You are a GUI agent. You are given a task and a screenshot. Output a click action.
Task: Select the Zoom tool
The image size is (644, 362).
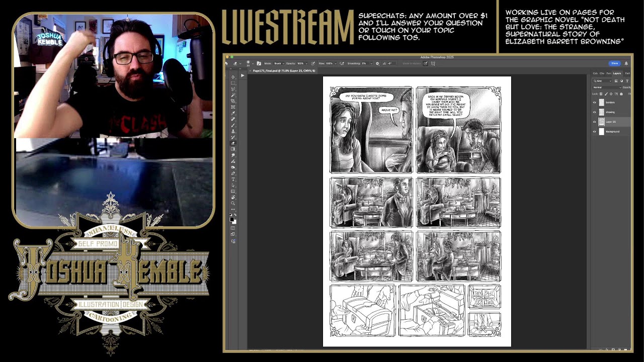click(233, 203)
